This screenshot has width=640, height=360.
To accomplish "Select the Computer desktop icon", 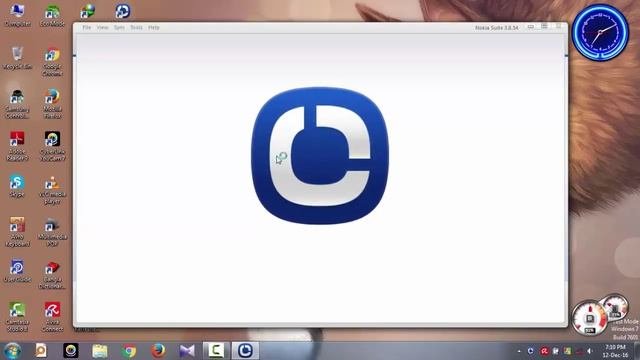I will (18, 15).
